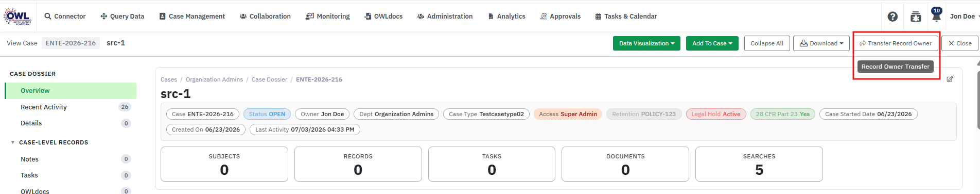The width and height of the screenshot is (980, 194).
Task: Open the Searches count card
Action: click(x=759, y=164)
